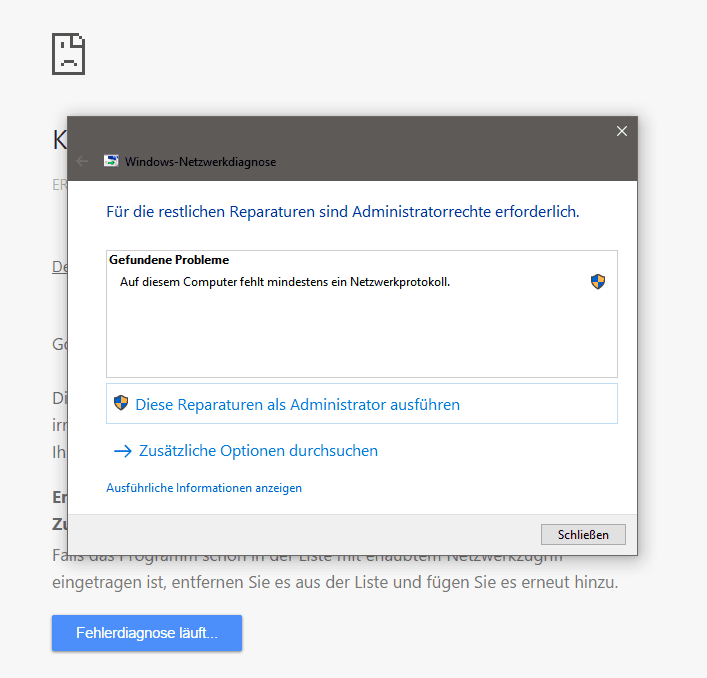707x678 pixels.
Task: Click the Windows-Netzwerkdiagnose title icon
Action: coord(111,161)
